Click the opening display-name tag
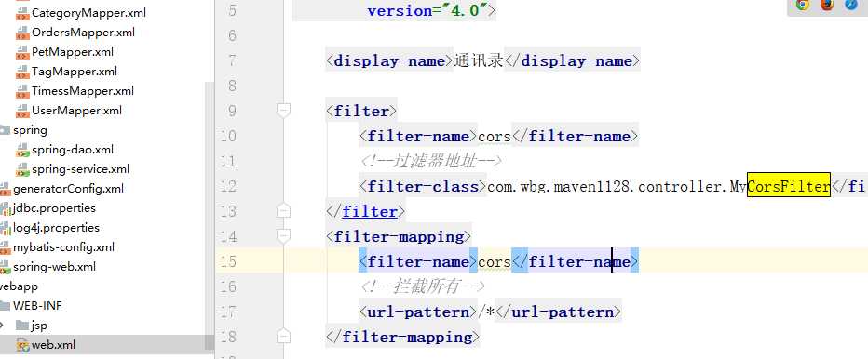The image size is (868, 359). [x=389, y=60]
